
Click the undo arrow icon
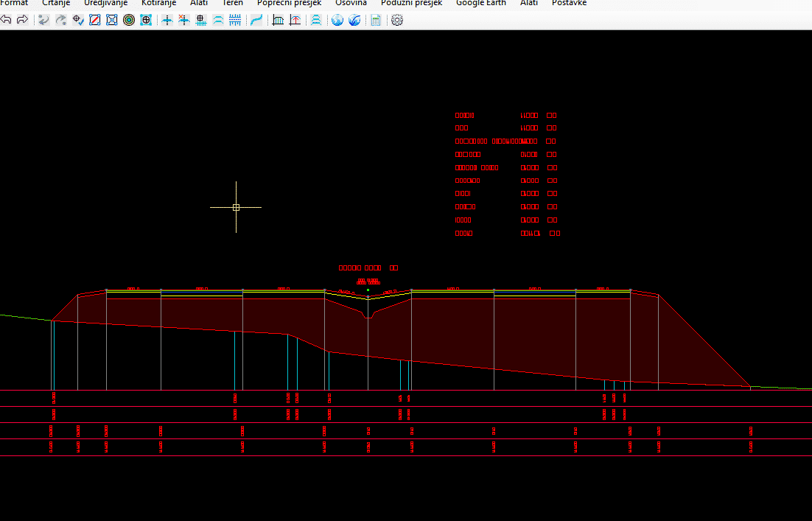(x=6, y=20)
